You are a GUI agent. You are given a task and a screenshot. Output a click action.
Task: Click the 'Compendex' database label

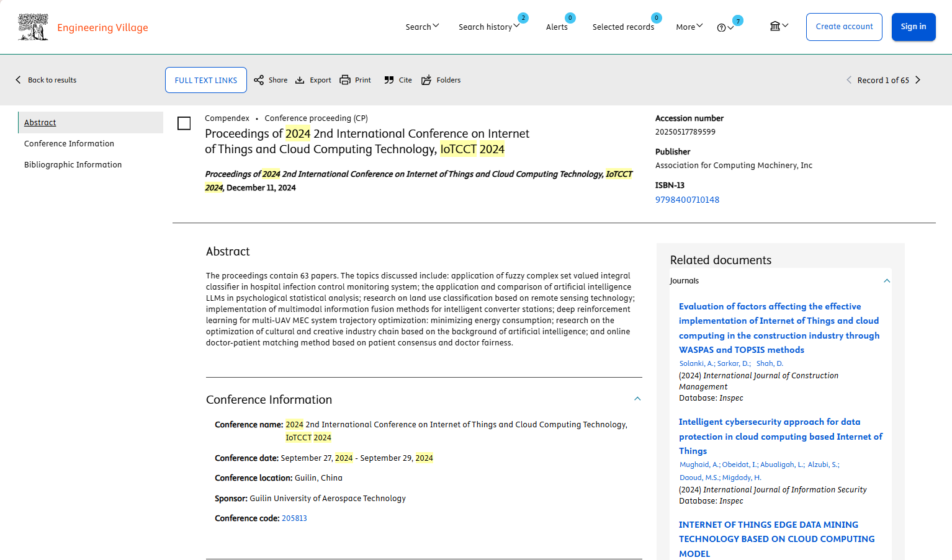coord(227,118)
